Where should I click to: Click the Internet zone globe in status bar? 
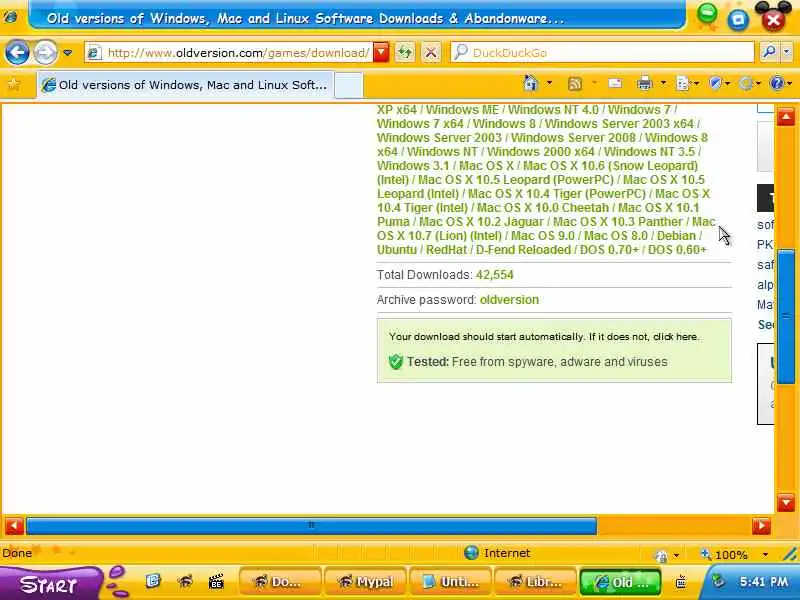click(x=471, y=553)
